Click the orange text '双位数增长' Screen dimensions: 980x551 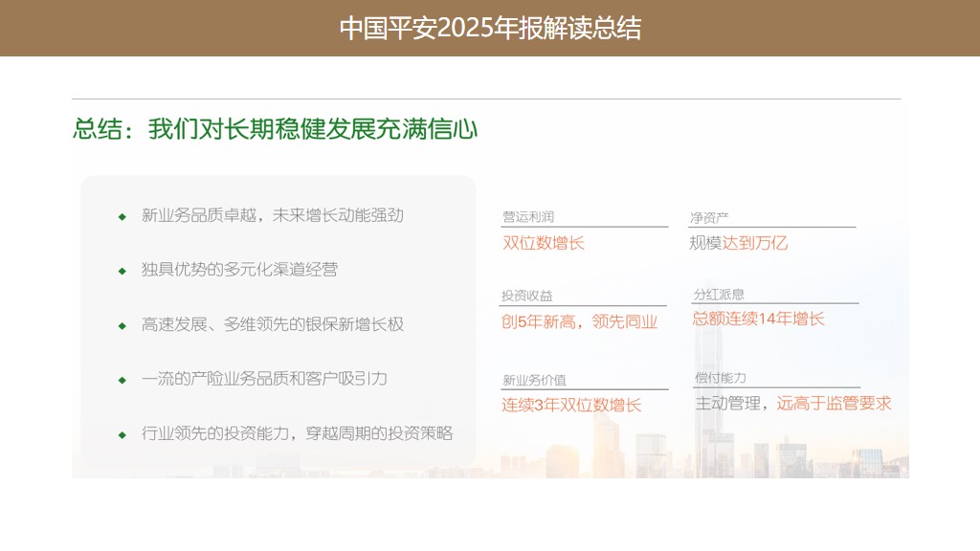(544, 243)
